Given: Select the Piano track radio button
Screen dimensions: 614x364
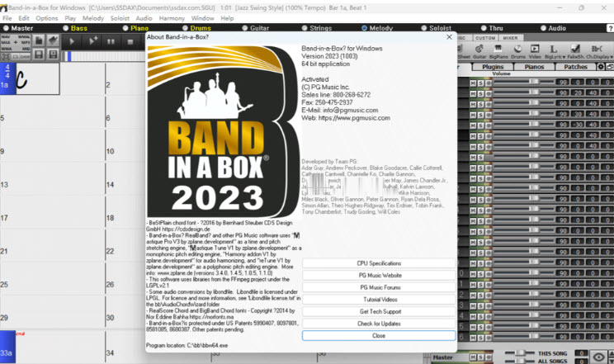Looking at the screenshot, I should click(x=125, y=28).
